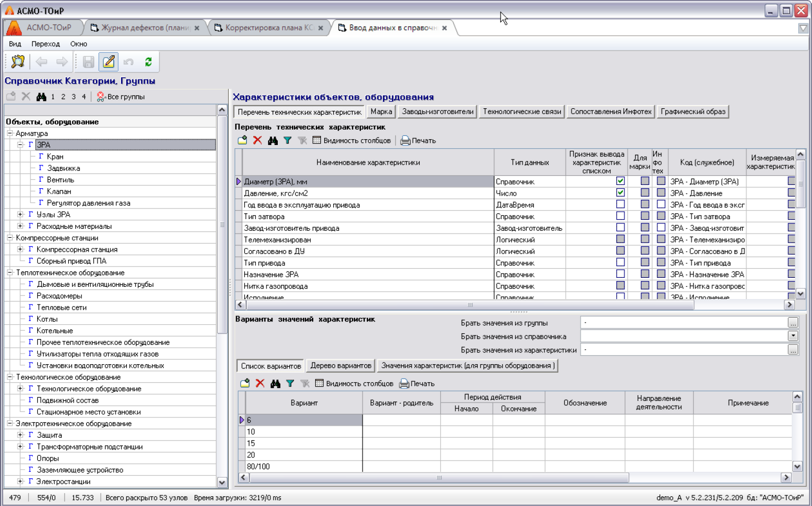Apply the filter funnel in the variants toolbar

point(290,383)
